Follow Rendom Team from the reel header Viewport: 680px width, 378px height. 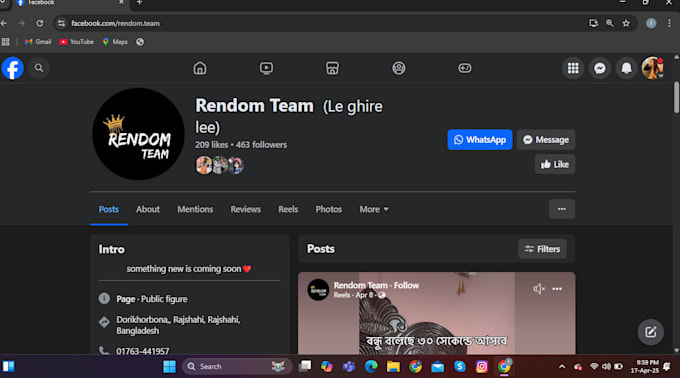(x=406, y=285)
